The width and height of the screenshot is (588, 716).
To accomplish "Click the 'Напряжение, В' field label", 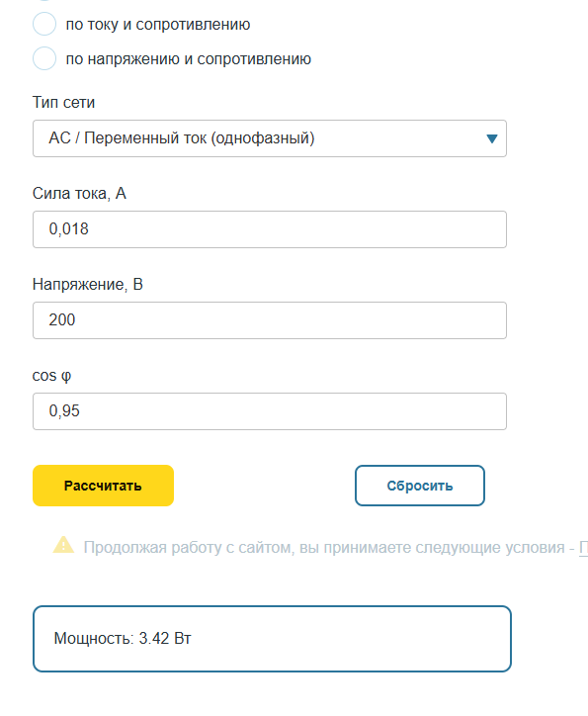I will tap(88, 285).
